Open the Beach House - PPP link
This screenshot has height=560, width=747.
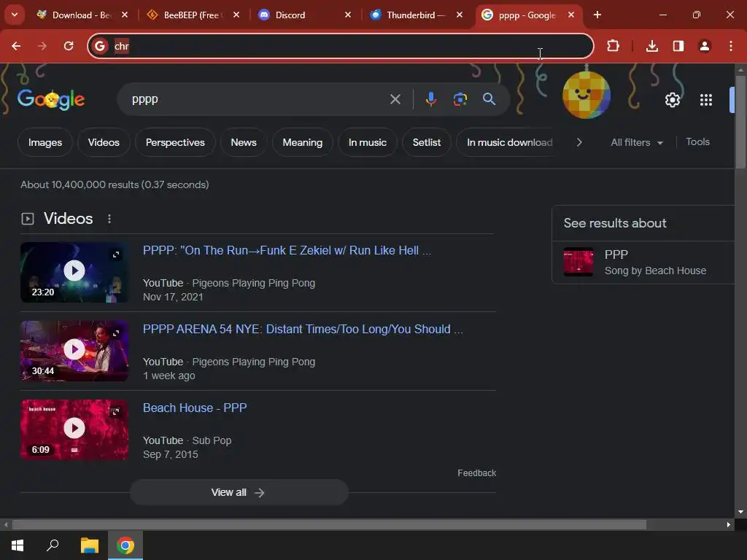(x=195, y=408)
